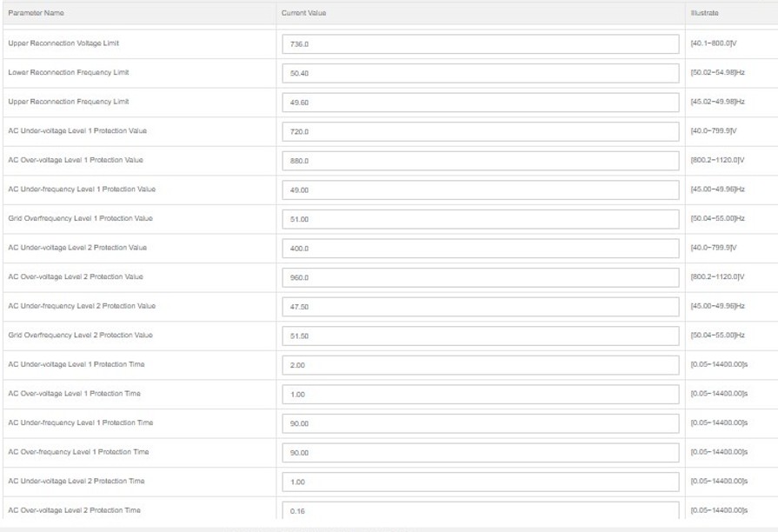Image resolution: width=778 pixels, height=532 pixels.
Task: Select Grid Overfrequency Level 2 Protection Value input
Action: [480, 336]
